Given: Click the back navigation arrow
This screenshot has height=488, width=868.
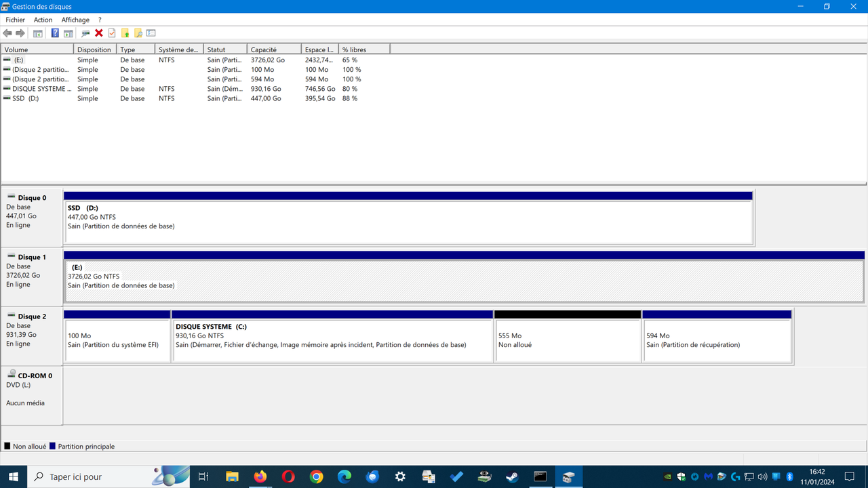Looking at the screenshot, I should point(7,33).
